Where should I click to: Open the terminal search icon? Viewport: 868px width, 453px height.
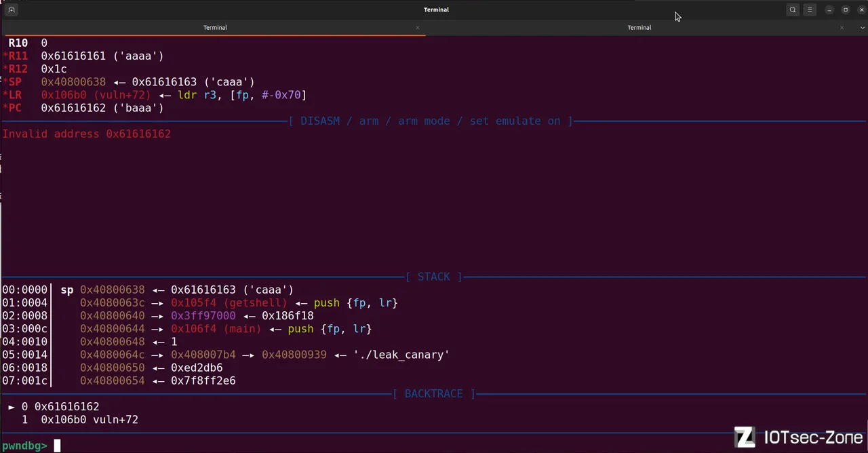[793, 9]
